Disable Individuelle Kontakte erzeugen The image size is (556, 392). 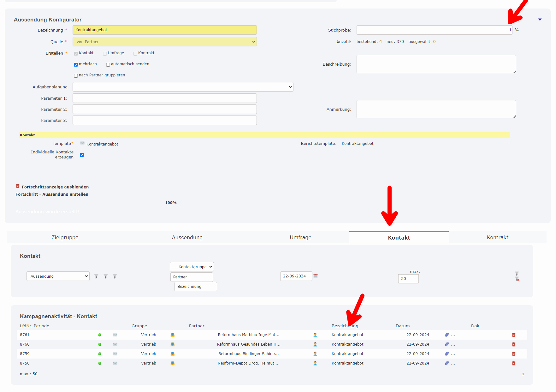tap(82, 155)
